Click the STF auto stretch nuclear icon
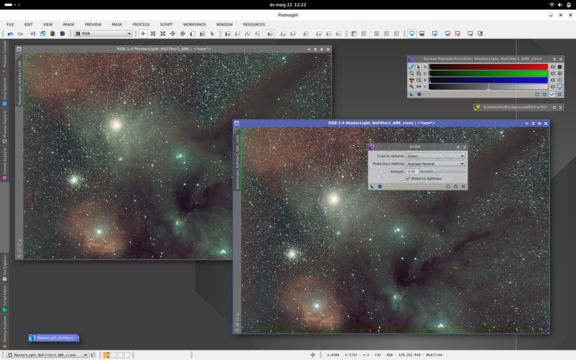The image size is (576, 360). pyautogui.click(x=411, y=80)
